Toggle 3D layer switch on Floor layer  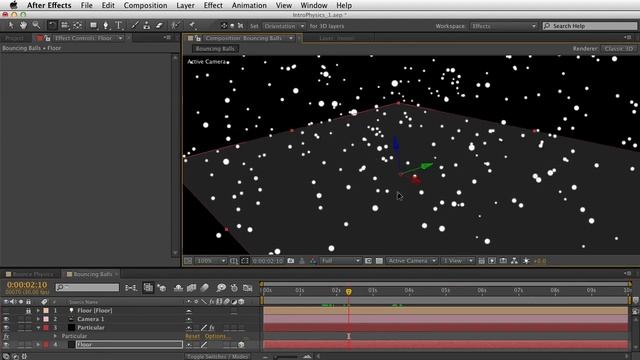click(x=241, y=344)
